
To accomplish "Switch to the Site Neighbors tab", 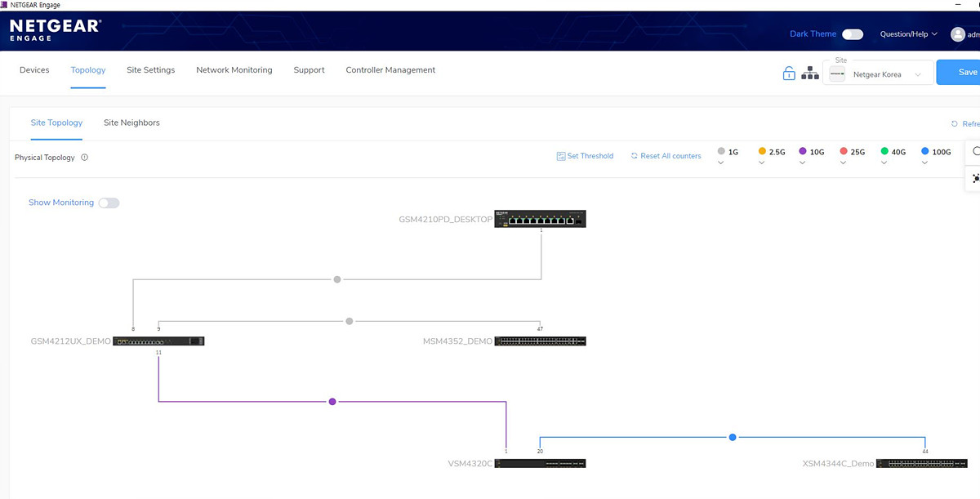I will point(131,123).
